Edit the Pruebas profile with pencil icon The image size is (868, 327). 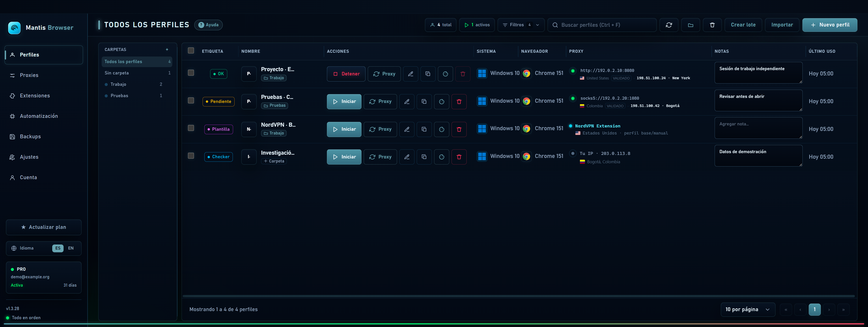(x=407, y=101)
